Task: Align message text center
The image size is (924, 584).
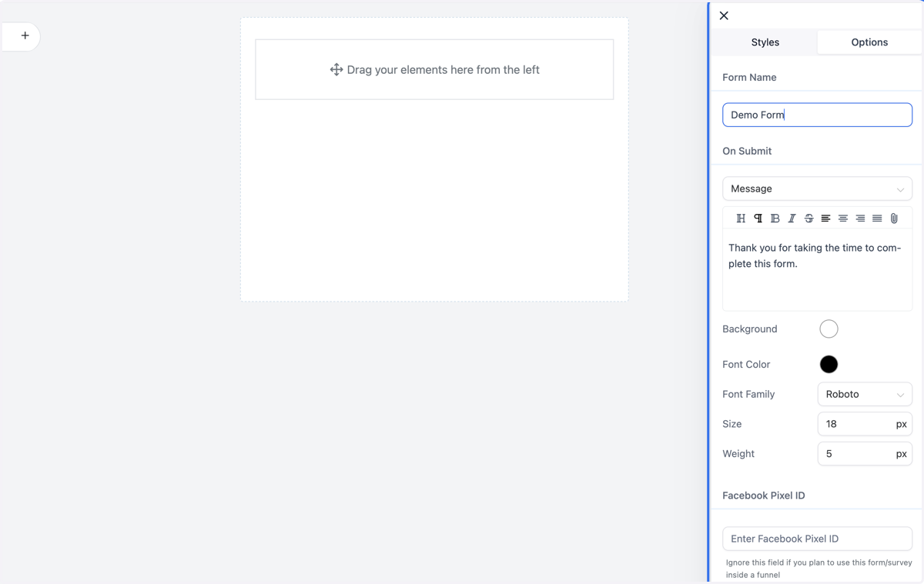Action: pyautogui.click(x=843, y=219)
